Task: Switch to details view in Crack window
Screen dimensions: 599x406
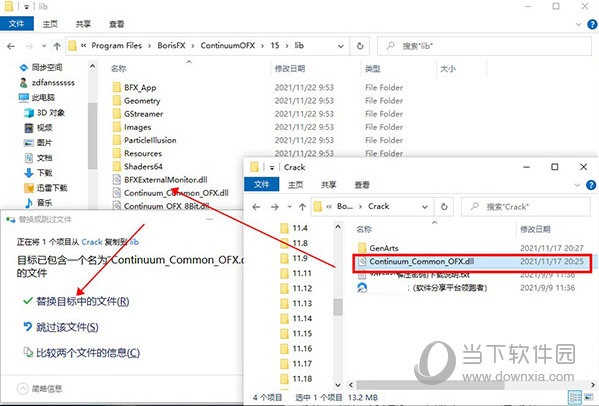Action: tap(575, 398)
